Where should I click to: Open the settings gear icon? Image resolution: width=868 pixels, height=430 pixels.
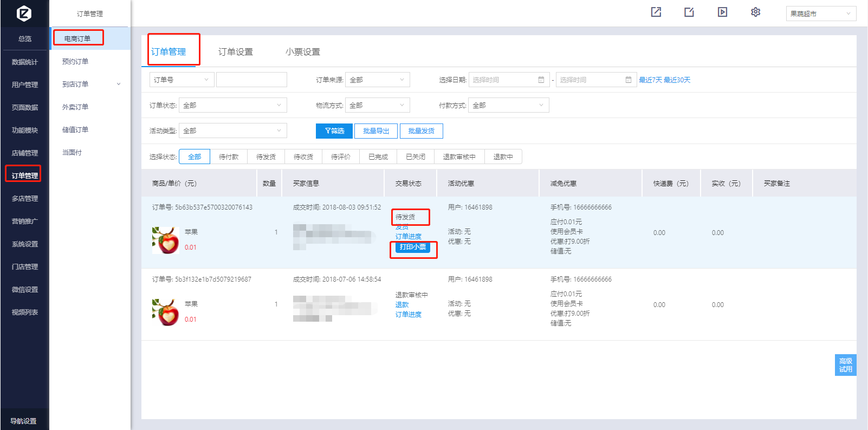(x=755, y=12)
